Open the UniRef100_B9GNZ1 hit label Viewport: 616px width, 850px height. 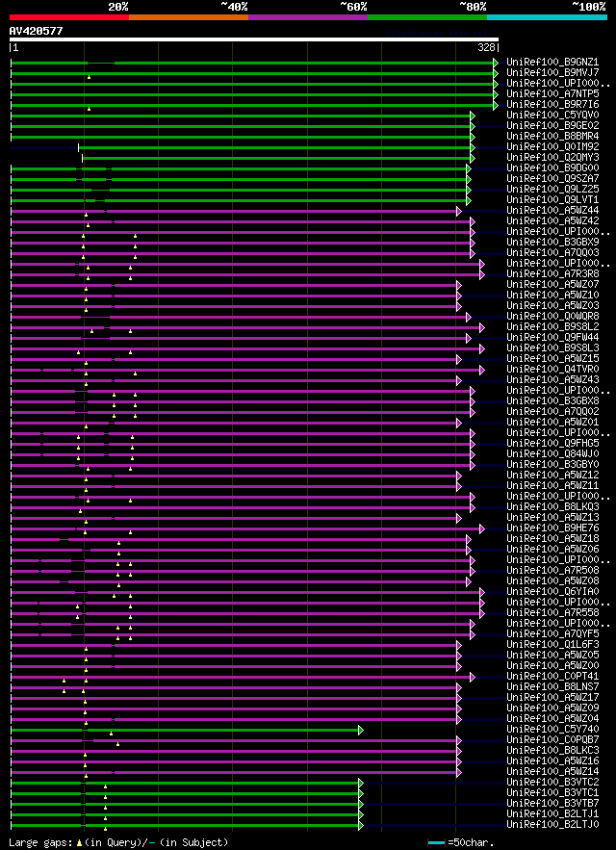tap(552, 62)
